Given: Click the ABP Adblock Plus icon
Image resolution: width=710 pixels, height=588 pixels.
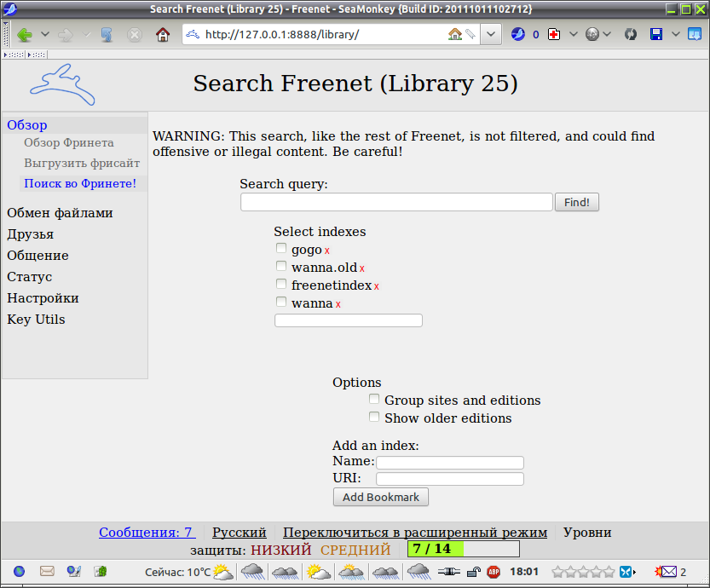Looking at the screenshot, I should 494,572.
